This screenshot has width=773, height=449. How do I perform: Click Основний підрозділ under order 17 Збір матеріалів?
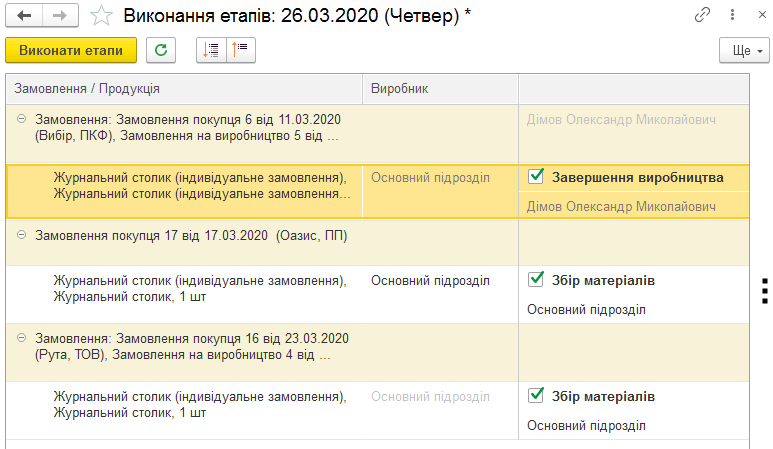click(x=586, y=310)
